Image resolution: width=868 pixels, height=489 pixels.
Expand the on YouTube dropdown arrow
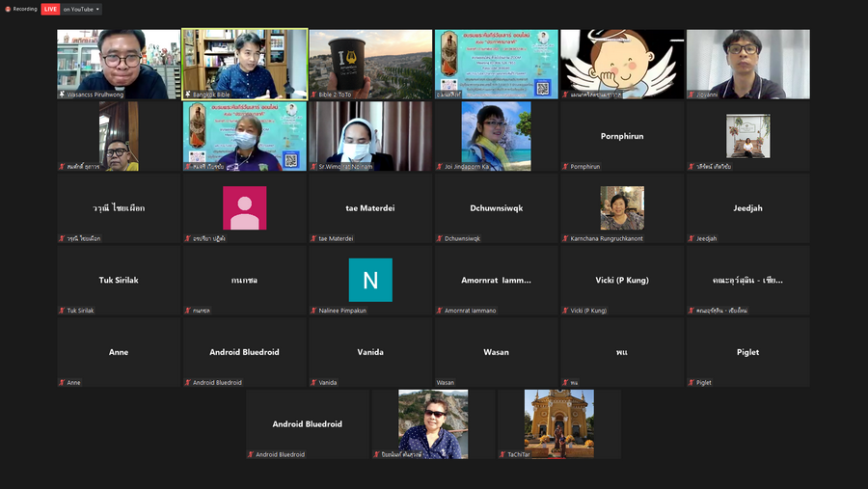(97, 10)
